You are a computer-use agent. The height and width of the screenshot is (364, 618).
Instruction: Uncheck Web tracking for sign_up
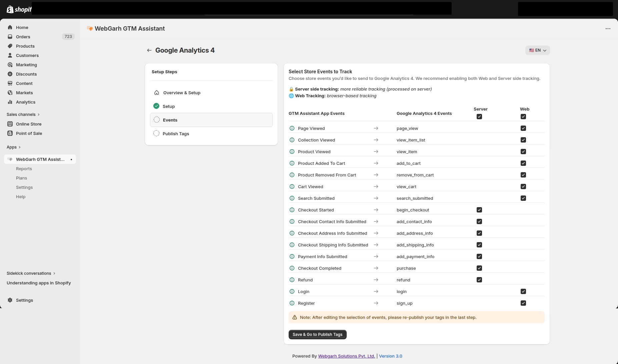point(523,303)
